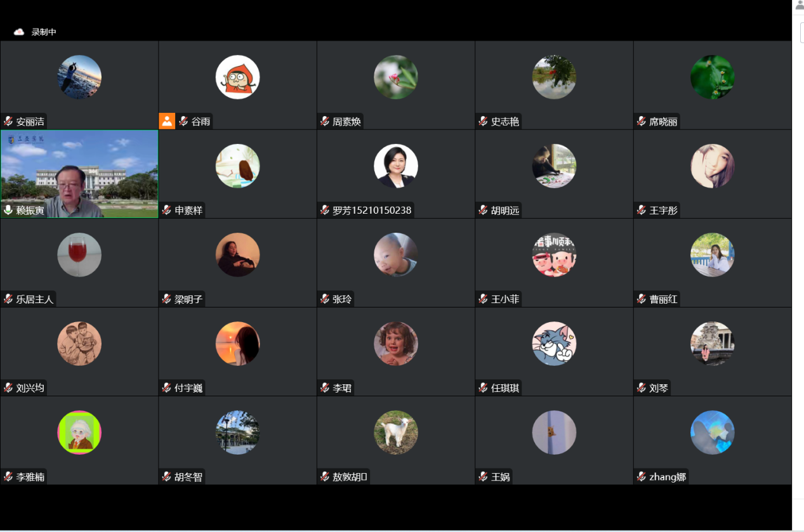
Task: Click the orange host badge beside 谷雨
Action: pos(167,121)
